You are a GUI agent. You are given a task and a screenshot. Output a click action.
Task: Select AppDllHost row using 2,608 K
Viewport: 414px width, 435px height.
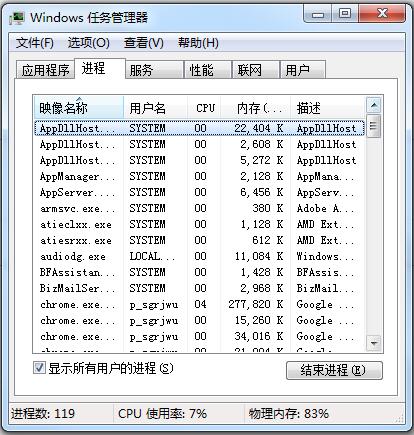click(x=199, y=144)
